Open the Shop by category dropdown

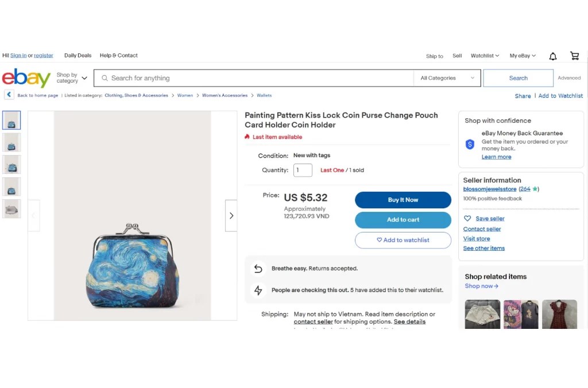pos(70,78)
